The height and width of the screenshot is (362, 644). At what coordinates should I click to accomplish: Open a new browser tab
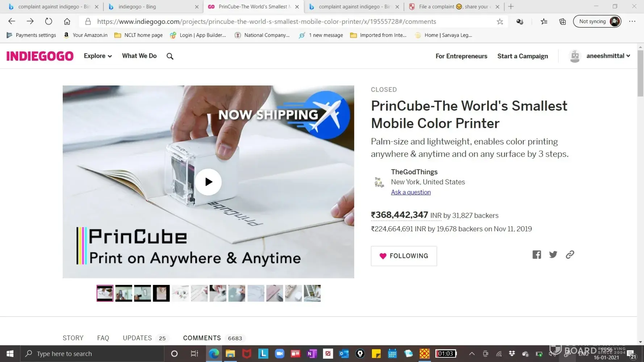(x=511, y=7)
